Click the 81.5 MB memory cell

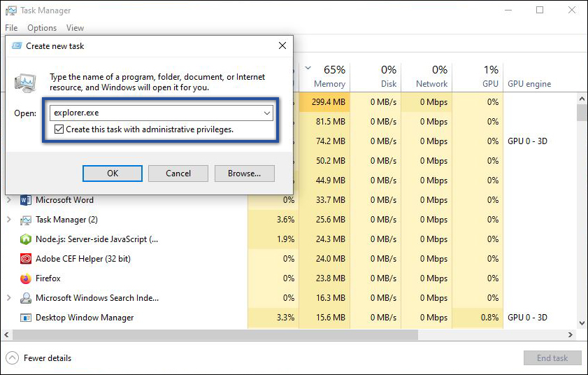(x=324, y=122)
